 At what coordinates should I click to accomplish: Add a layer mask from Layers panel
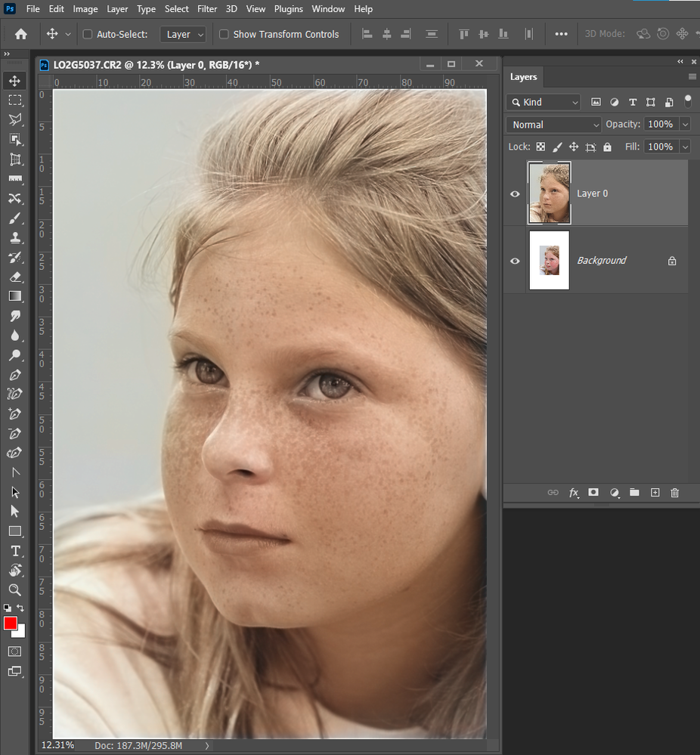(x=593, y=493)
